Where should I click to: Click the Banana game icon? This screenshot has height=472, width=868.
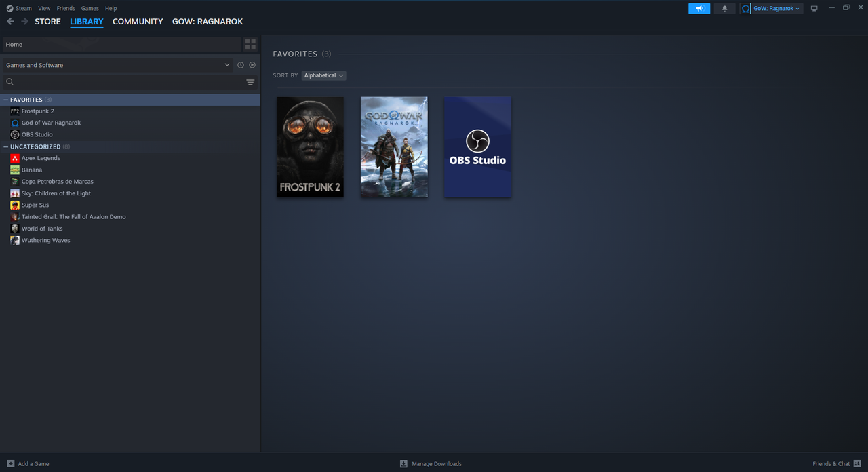(15, 170)
